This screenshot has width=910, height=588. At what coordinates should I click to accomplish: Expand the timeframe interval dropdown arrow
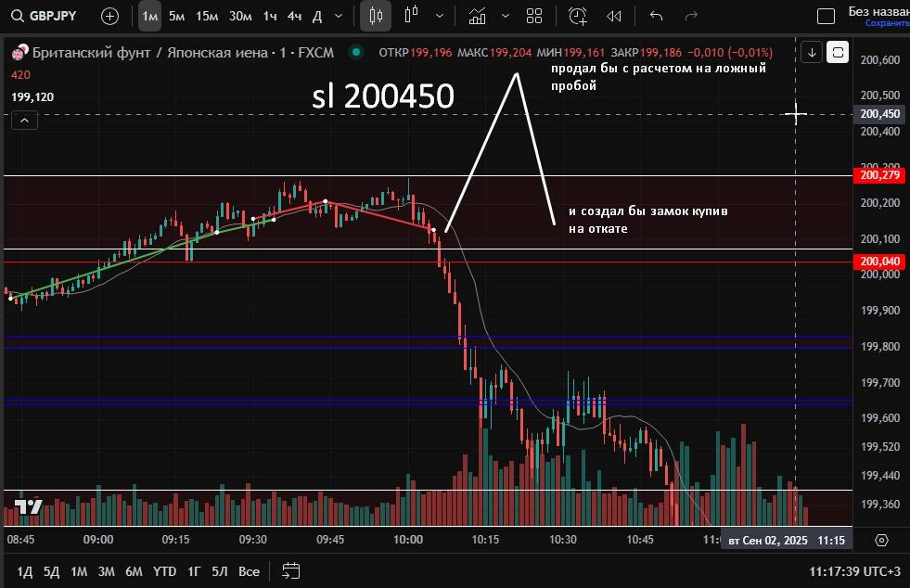tap(339, 16)
